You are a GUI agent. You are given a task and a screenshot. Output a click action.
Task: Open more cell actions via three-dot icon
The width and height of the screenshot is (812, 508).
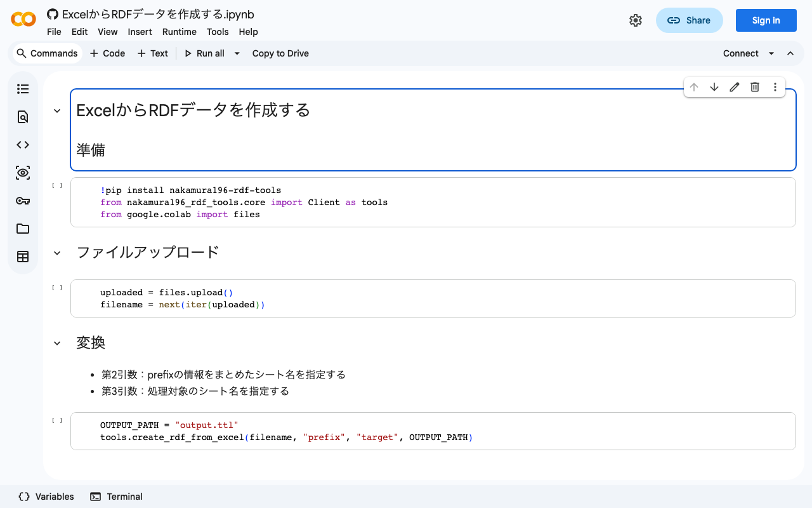pyautogui.click(x=775, y=87)
